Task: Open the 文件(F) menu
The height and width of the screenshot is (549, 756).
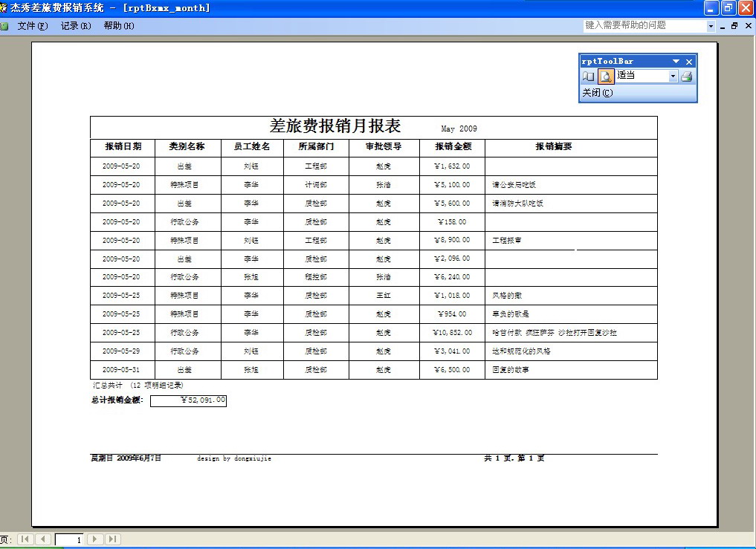Action: click(x=32, y=26)
